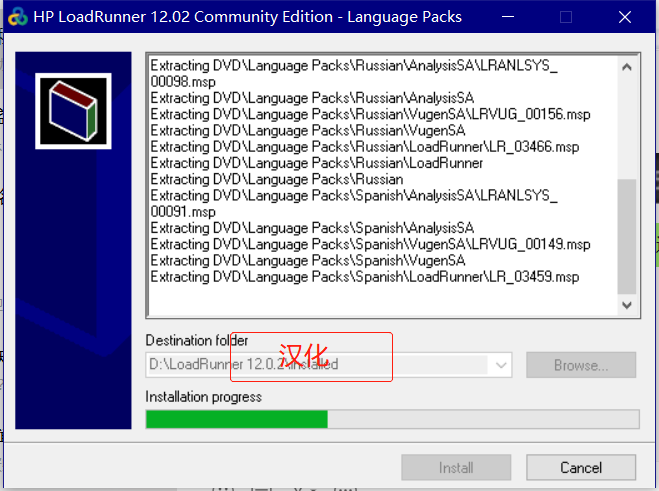Click the LoadRunner title bar app icon
The width and height of the screenshot is (659, 491).
[x=18, y=17]
